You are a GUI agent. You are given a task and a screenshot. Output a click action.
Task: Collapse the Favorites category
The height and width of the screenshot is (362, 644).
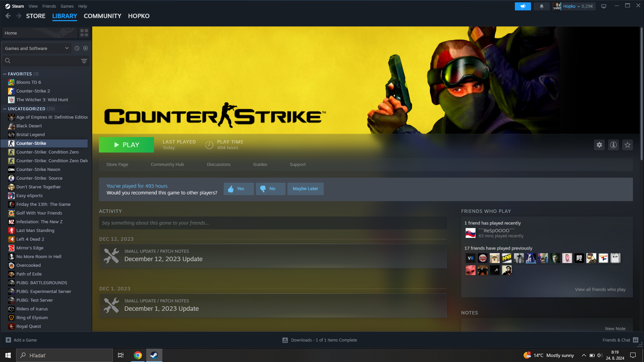coord(5,74)
